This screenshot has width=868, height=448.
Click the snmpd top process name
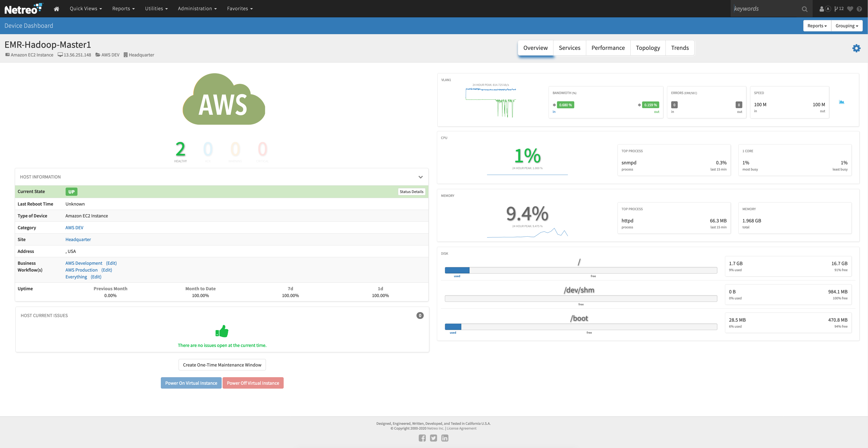click(x=629, y=163)
